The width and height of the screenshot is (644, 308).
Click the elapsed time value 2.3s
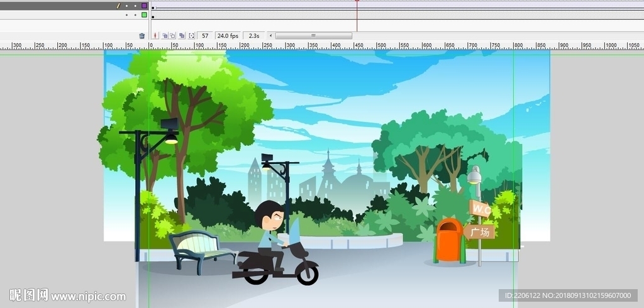[254, 36]
